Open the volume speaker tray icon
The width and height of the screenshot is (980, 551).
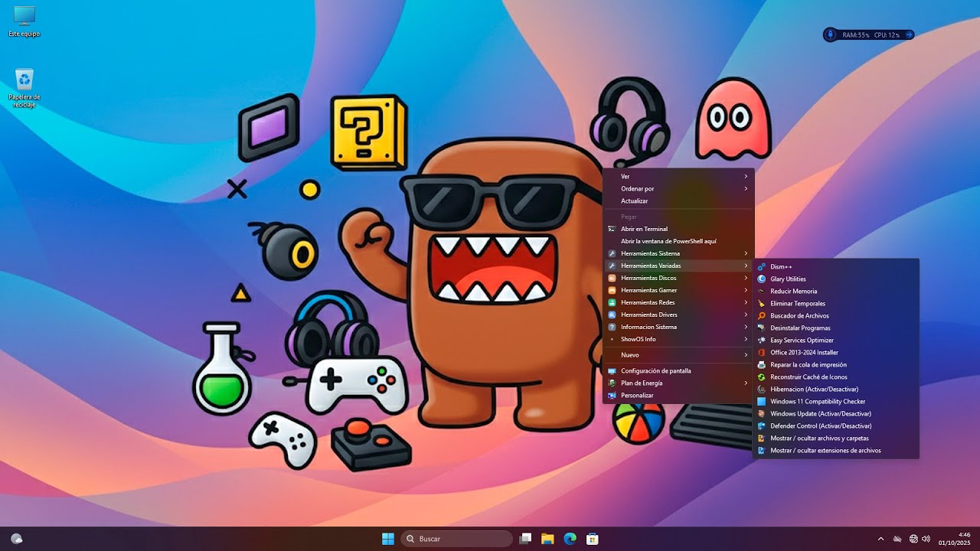coord(926,539)
